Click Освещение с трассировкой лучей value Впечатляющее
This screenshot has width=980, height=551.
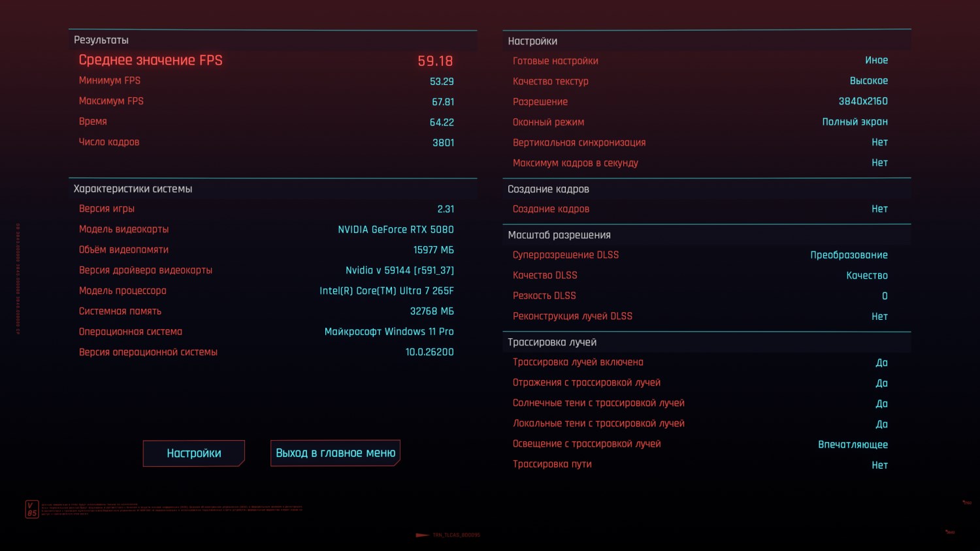tap(853, 445)
